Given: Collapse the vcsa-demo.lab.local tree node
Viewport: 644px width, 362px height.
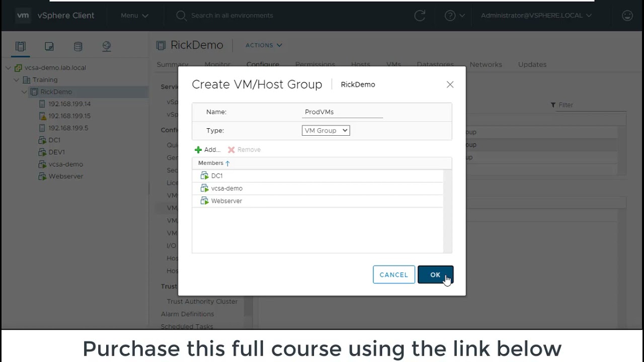Looking at the screenshot, I should (9, 67).
